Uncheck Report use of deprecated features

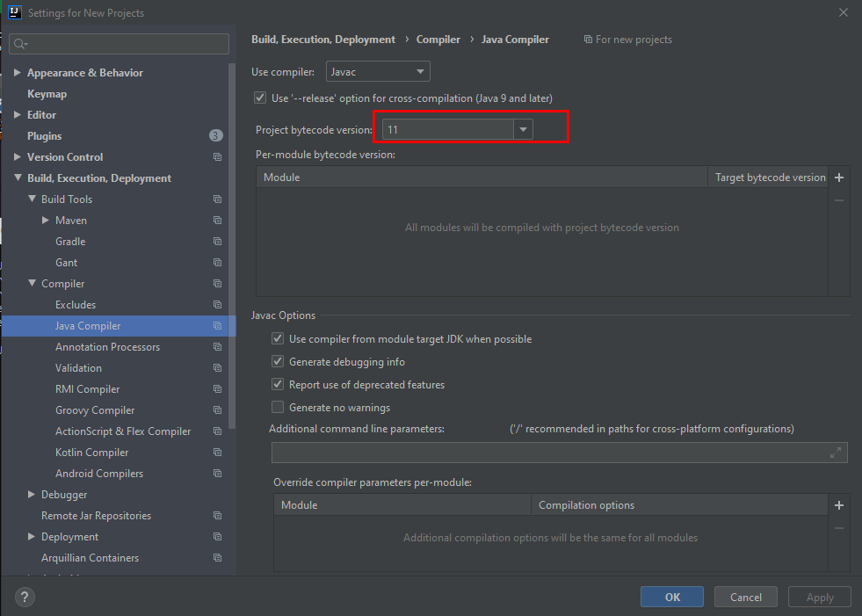point(278,384)
